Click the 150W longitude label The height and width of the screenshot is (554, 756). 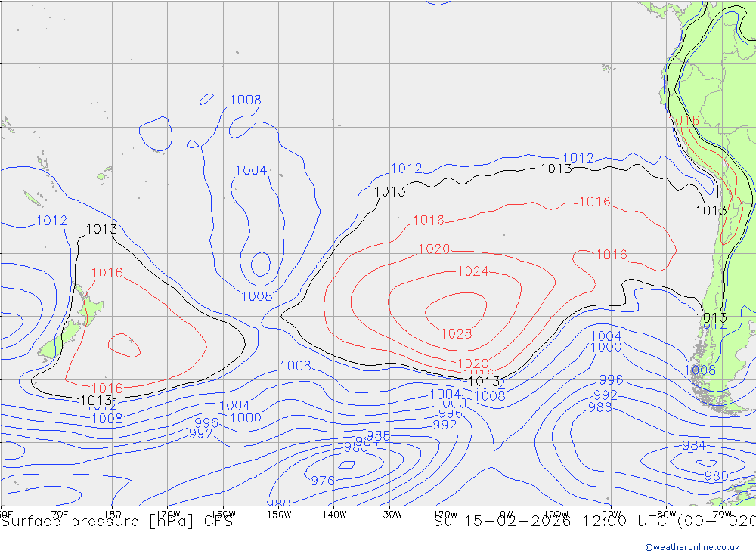[279, 515]
